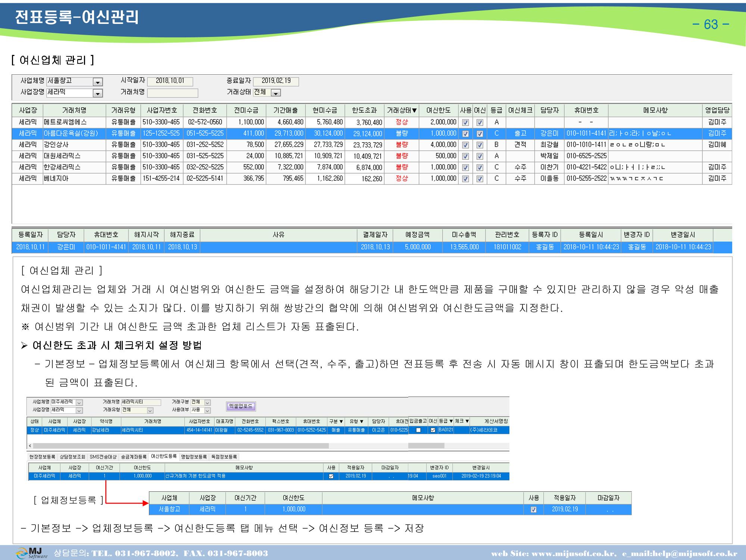Check the 입금출고 box for 세라믹시티 row

pyautogui.click(x=418, y=430)
